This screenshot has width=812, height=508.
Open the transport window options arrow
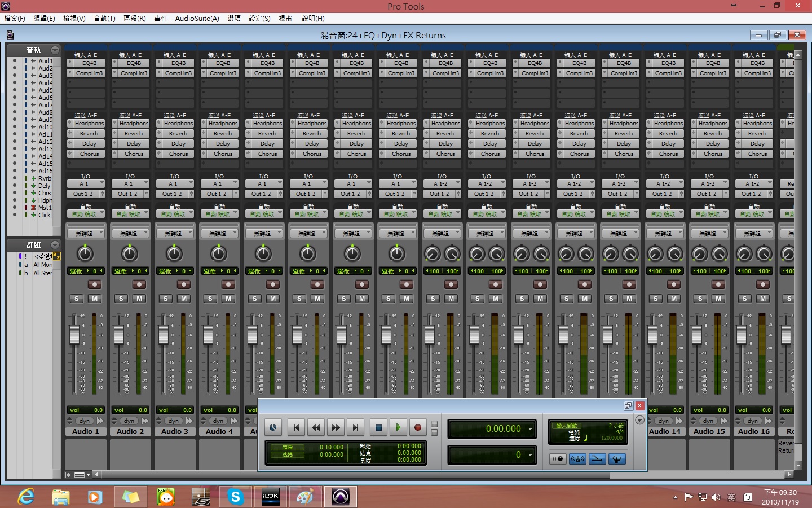[x=639, y=420]
